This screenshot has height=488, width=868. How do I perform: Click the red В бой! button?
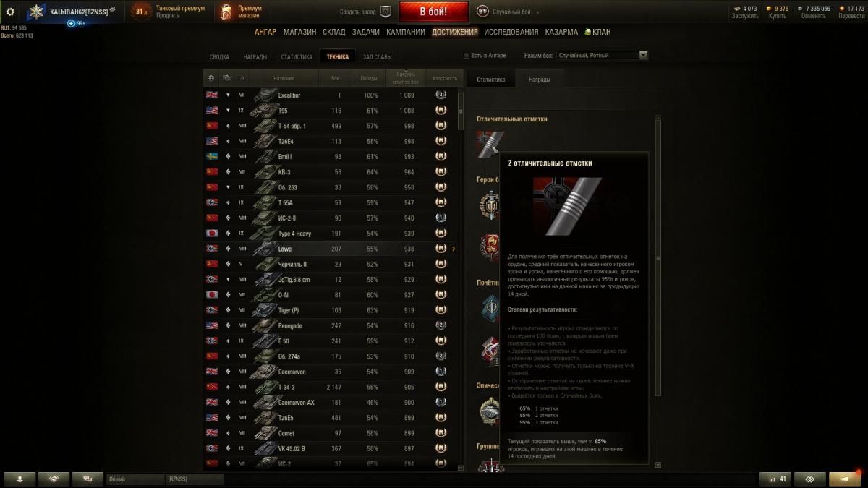434,12
